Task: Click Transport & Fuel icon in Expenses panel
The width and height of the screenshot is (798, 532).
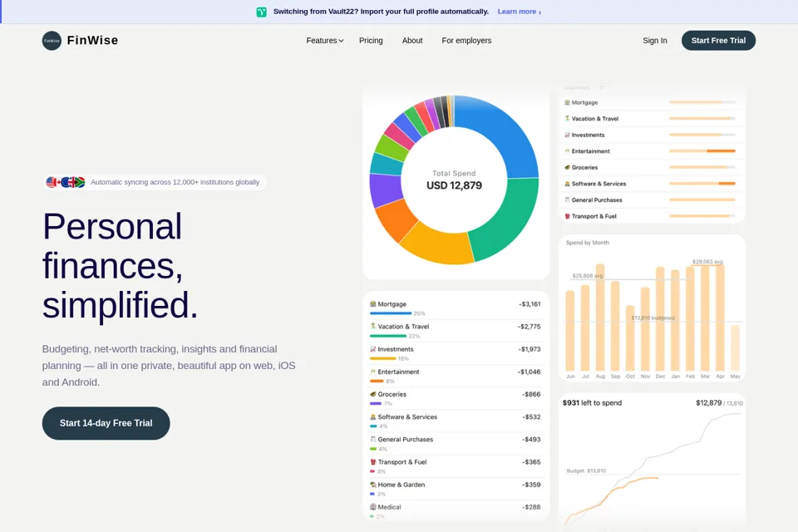Action: (568, 216)
